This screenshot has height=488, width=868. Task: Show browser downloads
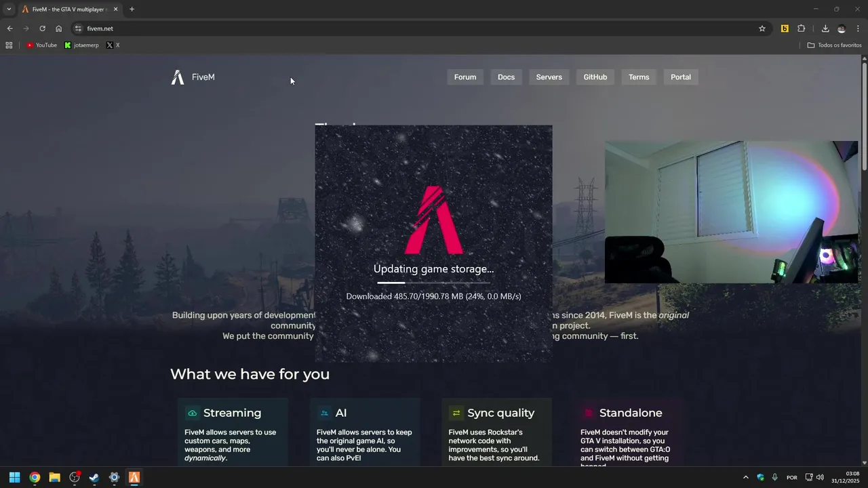pyautogui.click(x=825, y=28)
